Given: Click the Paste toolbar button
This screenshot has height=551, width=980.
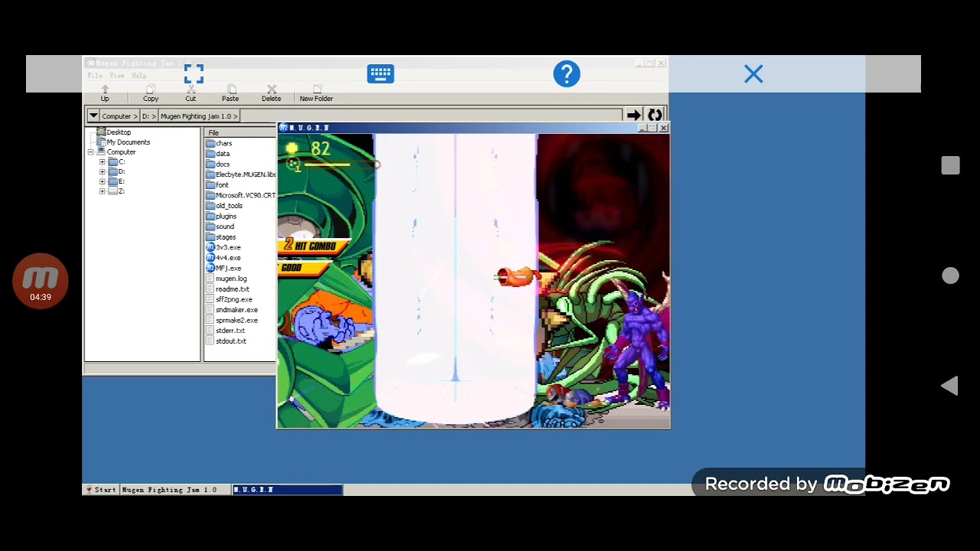Looking at the screenshot, I should click(230, 93).
